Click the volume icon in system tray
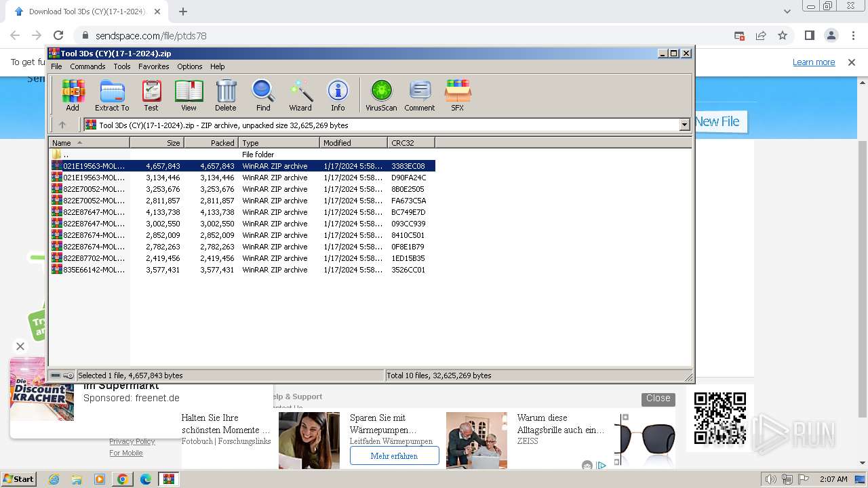Image resolution: width=868 pixels, height=488 pixels. pyautogui.click(x=771, y=479)
